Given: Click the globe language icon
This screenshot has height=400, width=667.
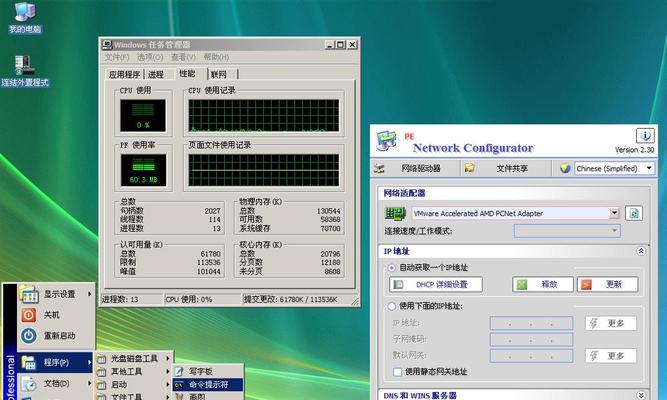Looking at the screenshot, I should 565,168.
